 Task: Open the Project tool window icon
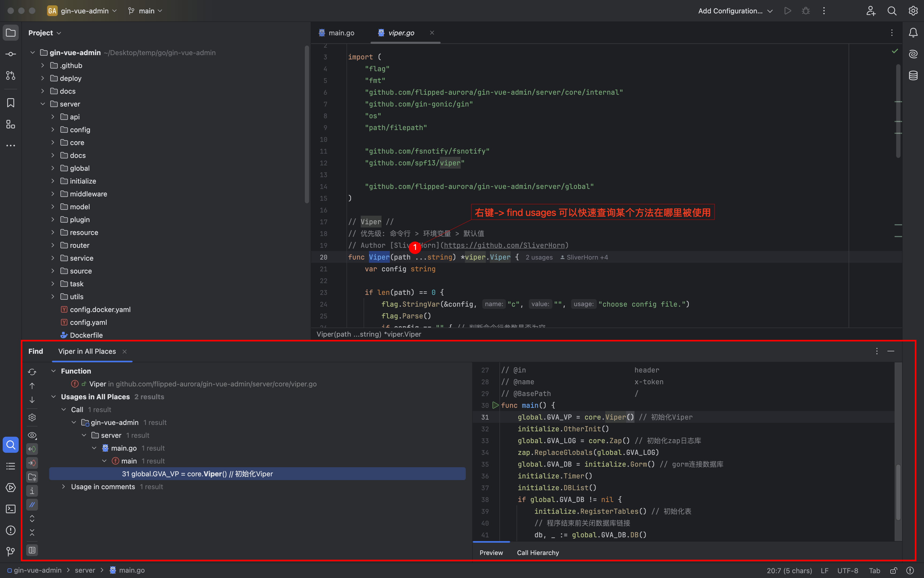click(x=11, y=33)
